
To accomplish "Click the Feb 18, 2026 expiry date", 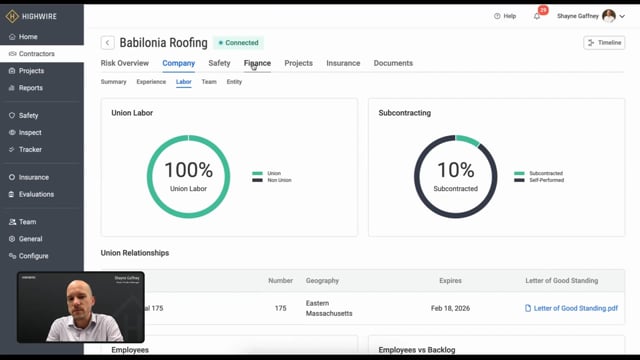I will (450, 308).
